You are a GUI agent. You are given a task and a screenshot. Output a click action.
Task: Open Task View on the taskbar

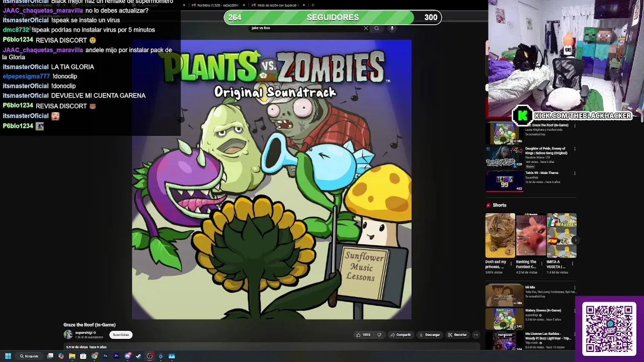pos(50,356)
